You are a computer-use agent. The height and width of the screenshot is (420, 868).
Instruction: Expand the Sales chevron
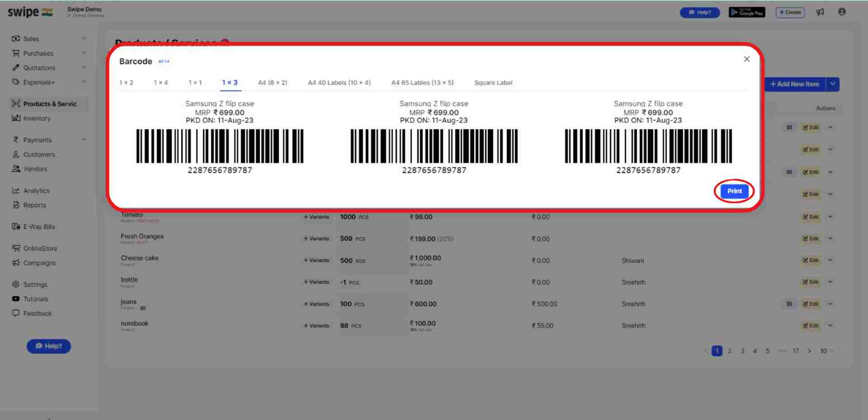click(84, 39)
